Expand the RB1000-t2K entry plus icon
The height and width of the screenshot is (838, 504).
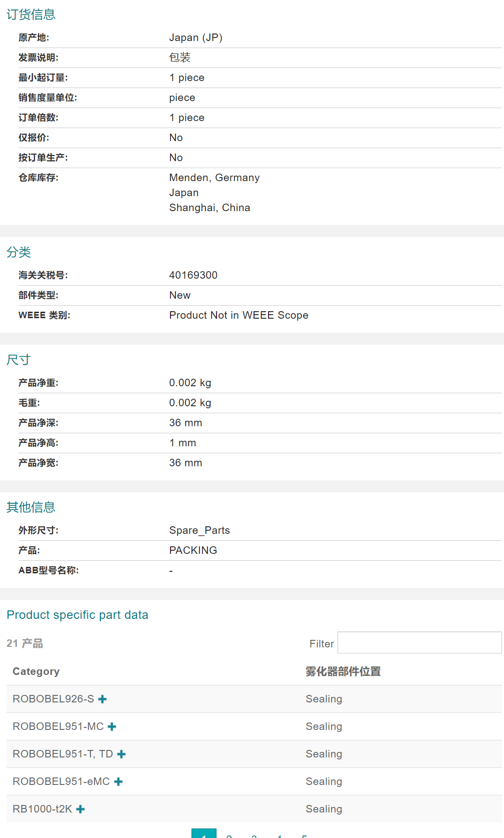80,809
